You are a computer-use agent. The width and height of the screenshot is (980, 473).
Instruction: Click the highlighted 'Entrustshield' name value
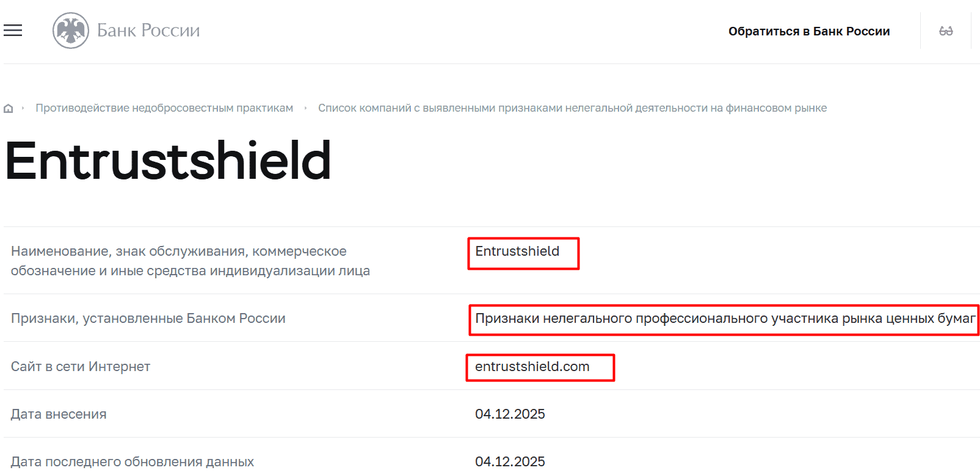[523, 251]
